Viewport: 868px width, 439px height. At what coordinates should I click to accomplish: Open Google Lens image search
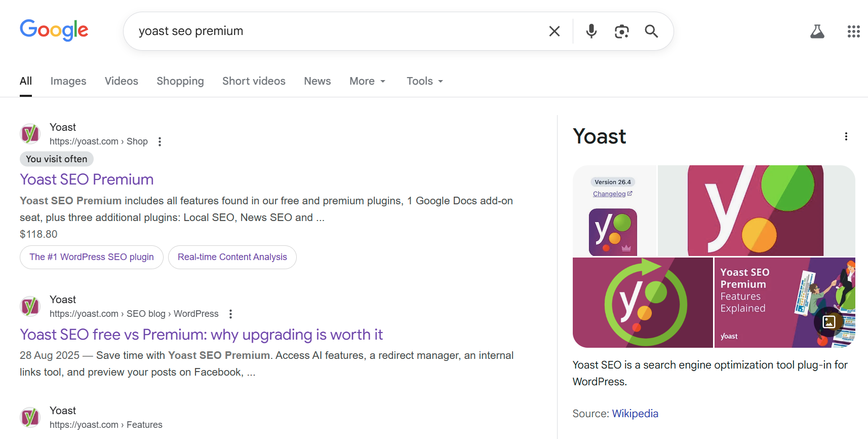pyautogui.click(x=621, y=31)
